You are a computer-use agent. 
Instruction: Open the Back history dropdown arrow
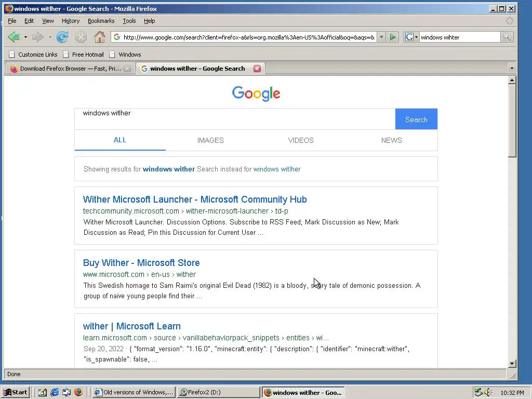click(x=25, y=37)
